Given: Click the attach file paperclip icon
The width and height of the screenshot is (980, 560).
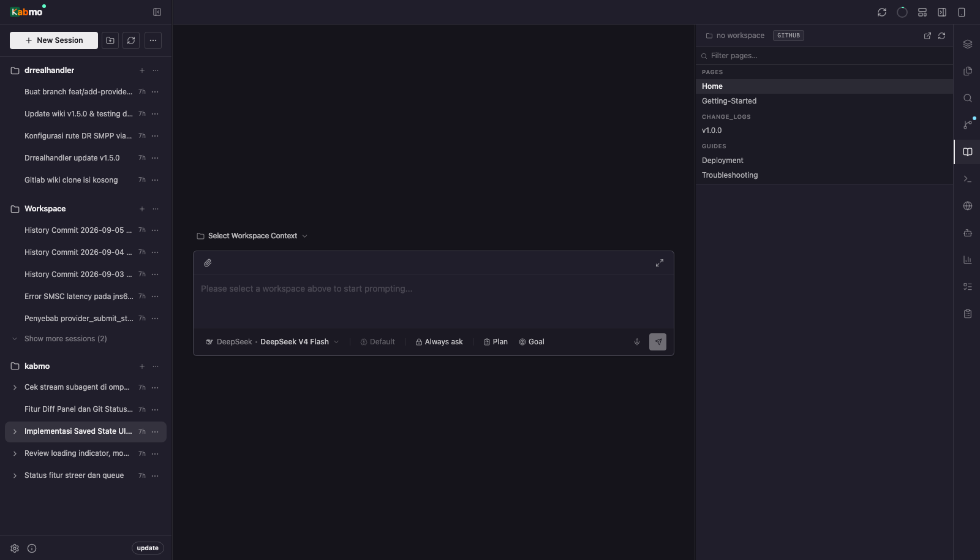Looking at the screenshot, I should point(208,263).
